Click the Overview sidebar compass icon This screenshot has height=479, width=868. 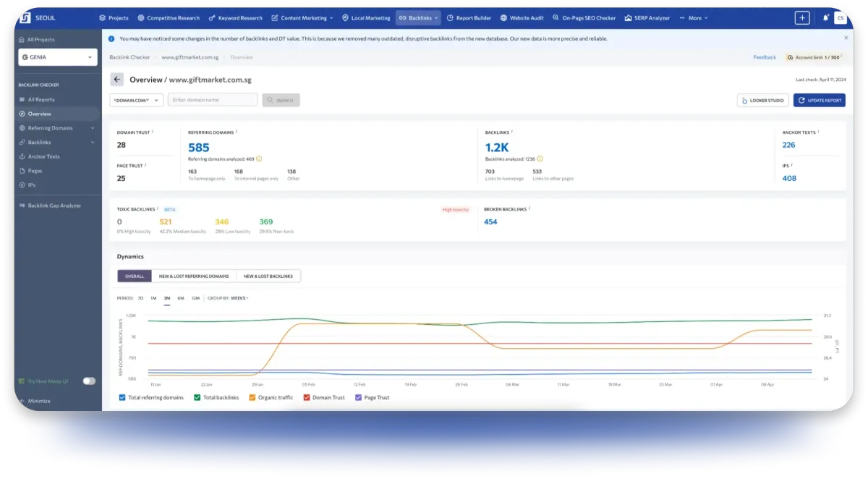(x=22, y=114)
